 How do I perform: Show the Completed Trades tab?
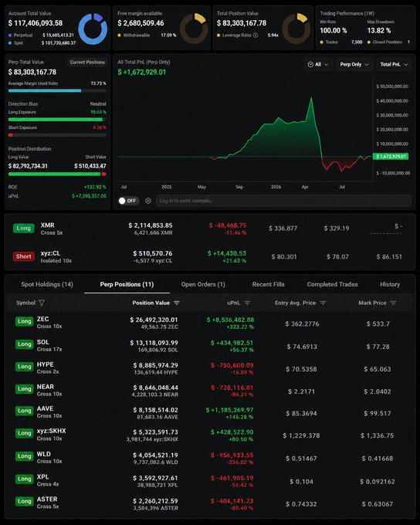(x=332, y=284)
